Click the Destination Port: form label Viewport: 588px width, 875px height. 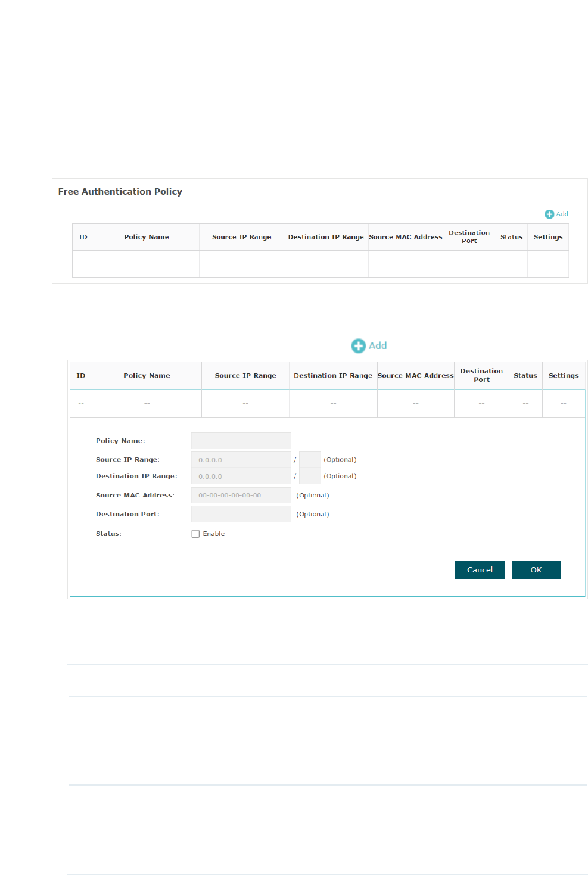coord(127,514)
